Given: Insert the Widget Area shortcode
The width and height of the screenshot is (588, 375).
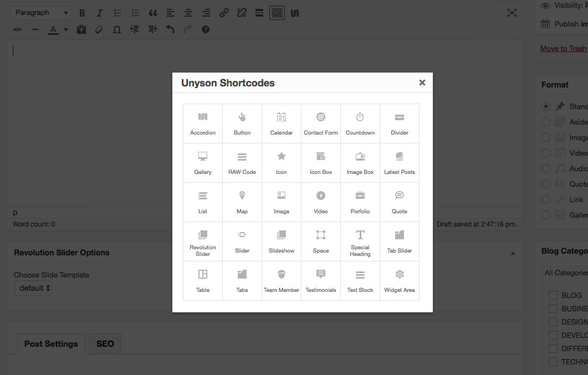Looking at the screenshot, I should click(x=400, y=281).
